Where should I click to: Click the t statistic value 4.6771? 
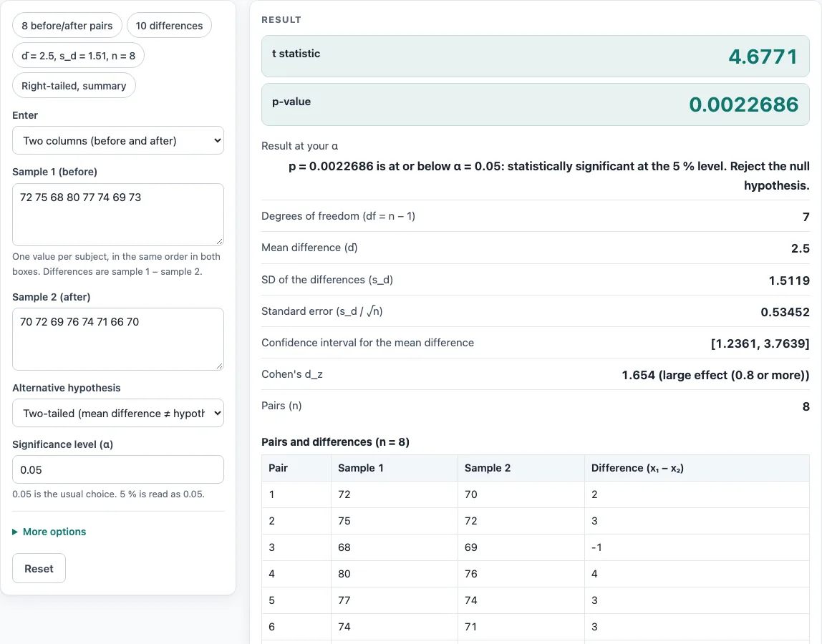[x=763, y=57]
